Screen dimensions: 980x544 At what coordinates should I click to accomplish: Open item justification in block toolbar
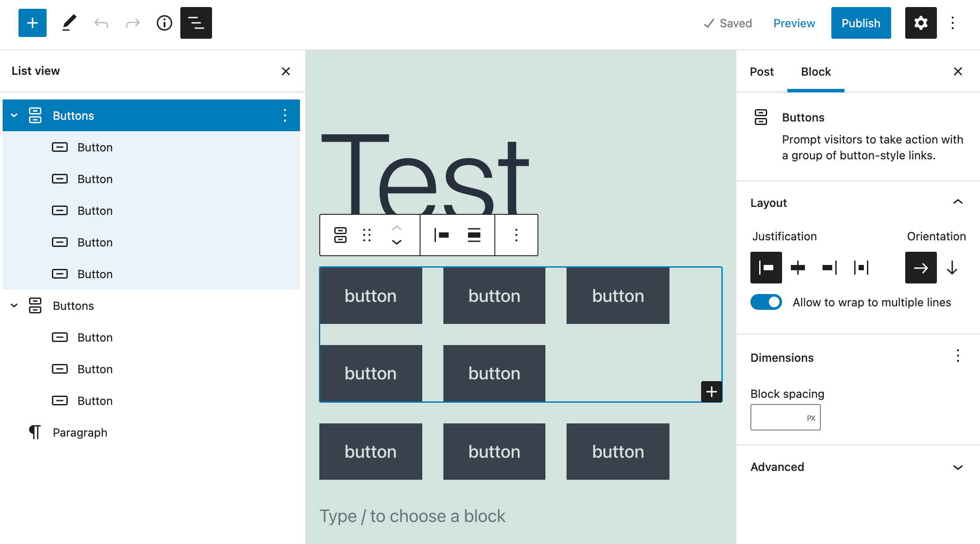(x=441, y=235)
